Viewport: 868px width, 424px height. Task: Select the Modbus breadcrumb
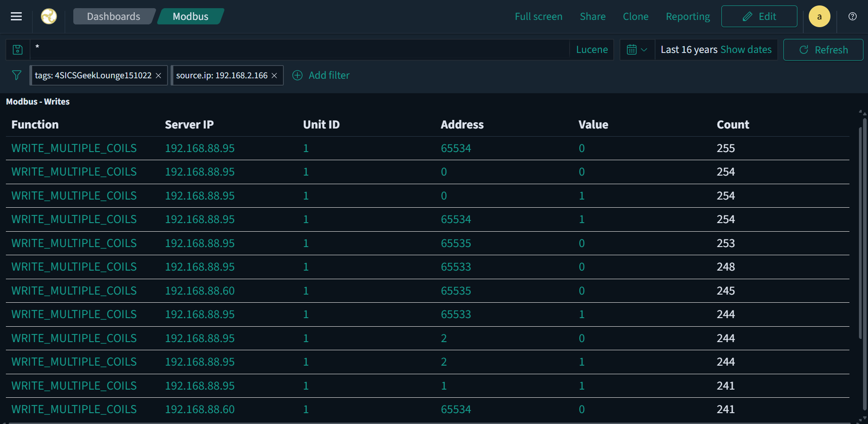coord(191,16)
